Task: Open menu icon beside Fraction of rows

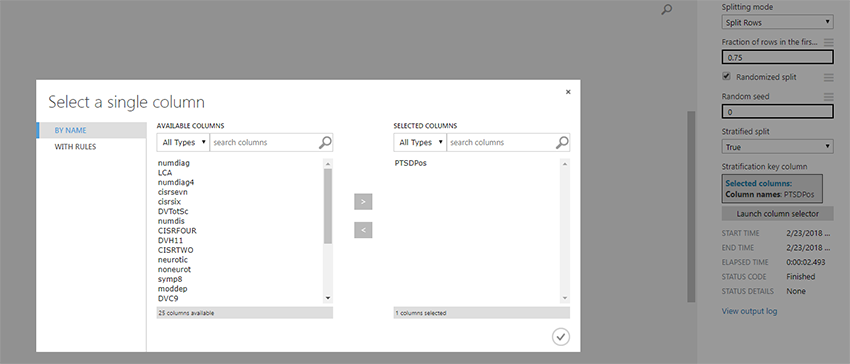Action: point(828,42)
